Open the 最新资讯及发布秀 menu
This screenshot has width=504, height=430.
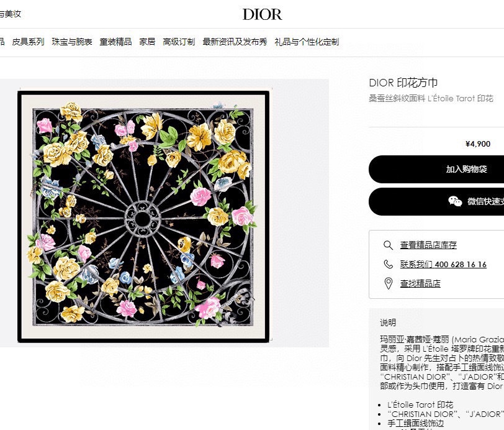click(235, 42)
